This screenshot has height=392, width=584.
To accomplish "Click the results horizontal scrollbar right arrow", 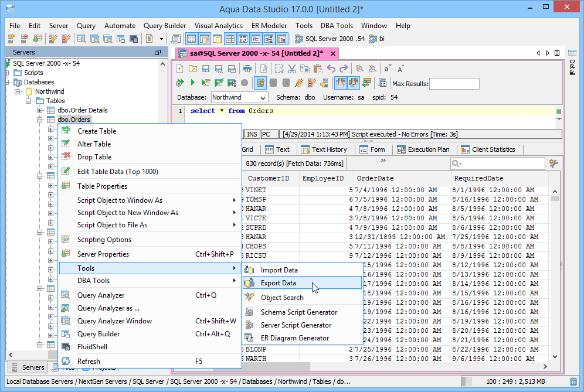I will pyautogui.click(x=545, y=367).
